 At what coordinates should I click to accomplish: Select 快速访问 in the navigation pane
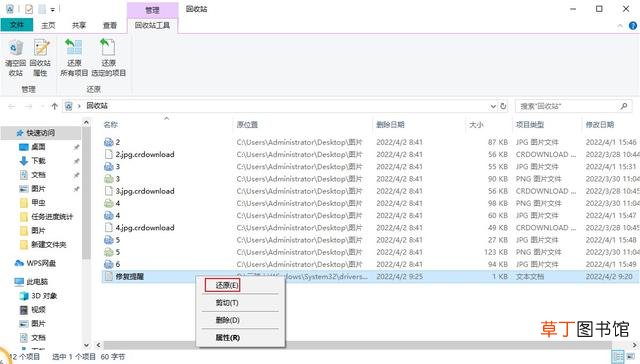coord(41,133)
